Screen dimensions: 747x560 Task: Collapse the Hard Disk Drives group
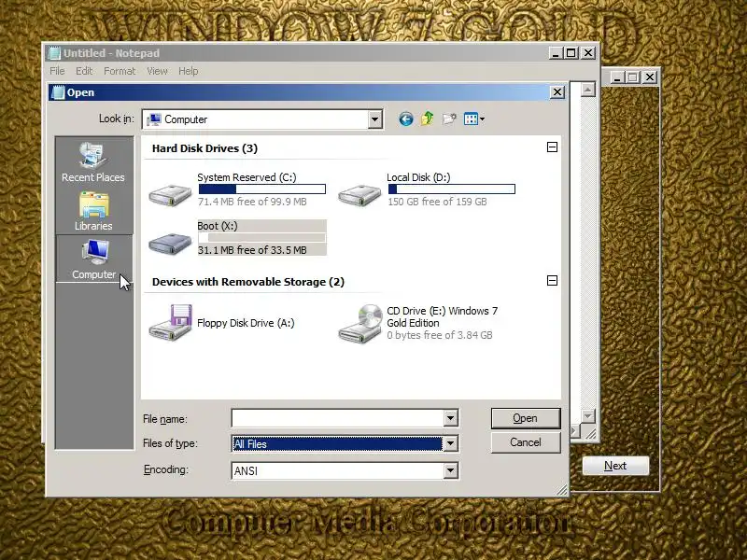[552, 147]
